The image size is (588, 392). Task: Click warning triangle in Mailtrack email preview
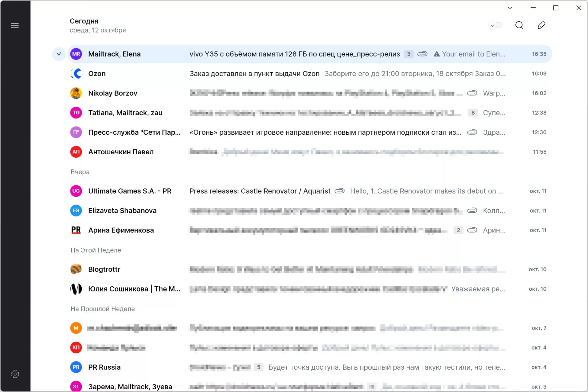click(x=437, y=54)
